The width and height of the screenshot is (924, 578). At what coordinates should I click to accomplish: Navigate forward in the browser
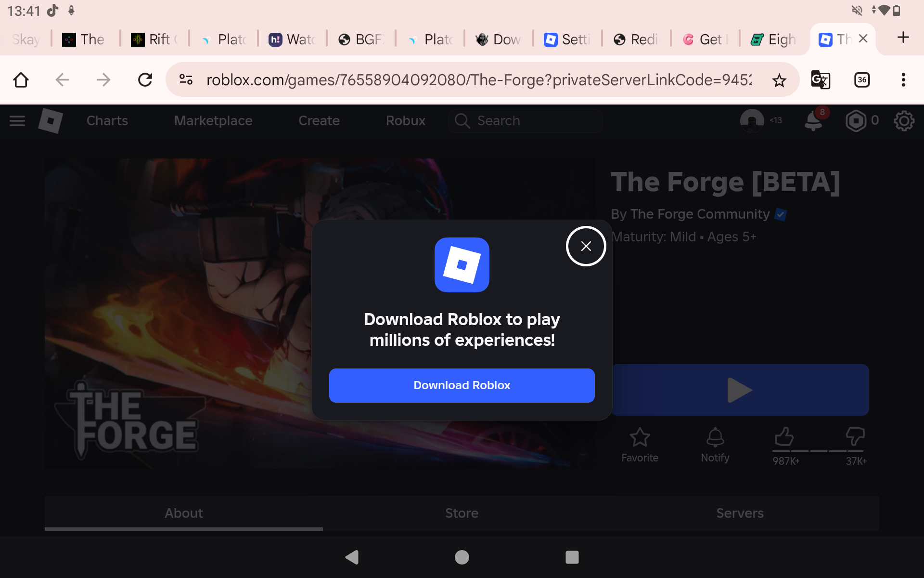tap(103, 79)
